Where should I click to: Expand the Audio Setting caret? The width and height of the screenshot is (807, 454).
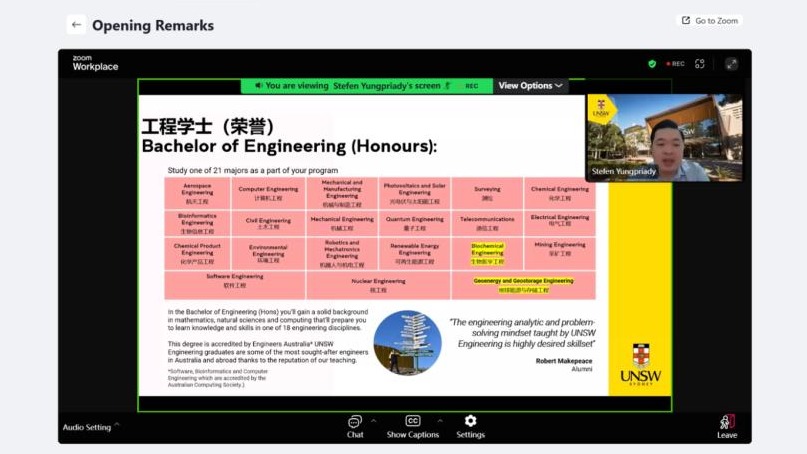(117, 424)
